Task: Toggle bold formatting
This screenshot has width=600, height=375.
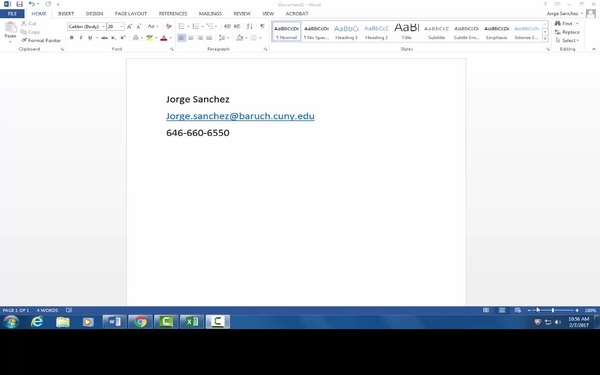Action: (72, 38)
